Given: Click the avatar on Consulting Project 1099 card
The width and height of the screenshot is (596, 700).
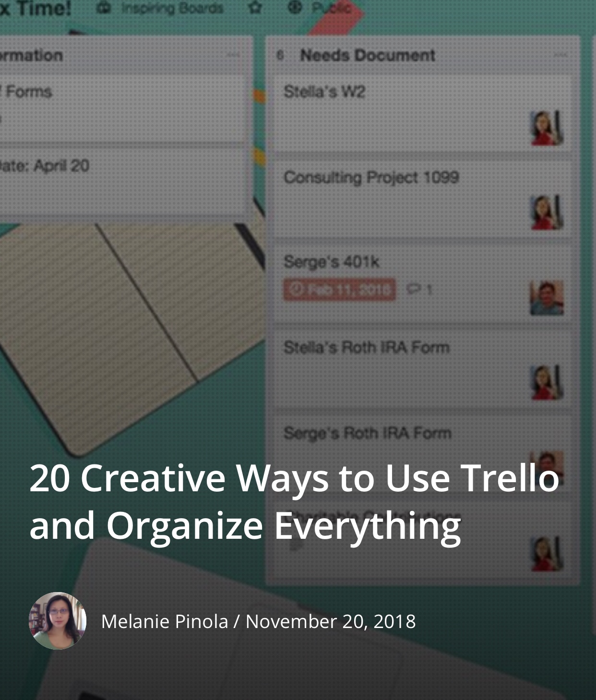Looking at the screenshot, I should pyautogui.click(x=547, y=213).
